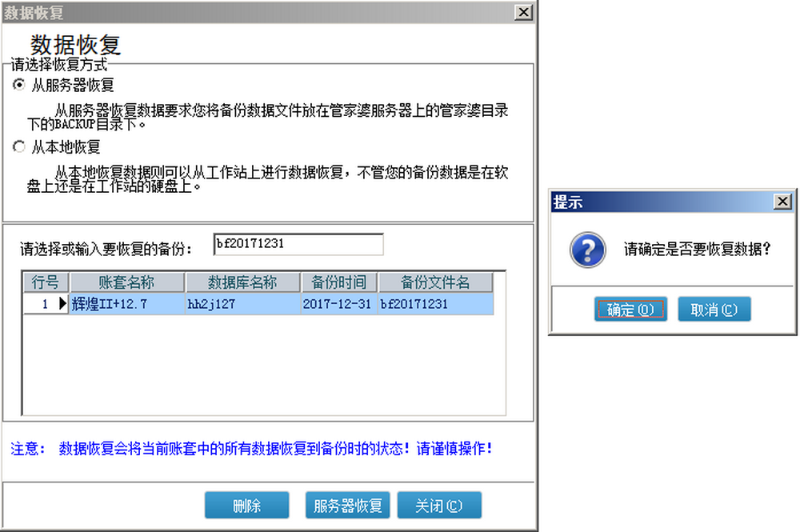Close the 提示 dialog with X
The height and width of the screenshot is (532, 800).
coord(782,202)
